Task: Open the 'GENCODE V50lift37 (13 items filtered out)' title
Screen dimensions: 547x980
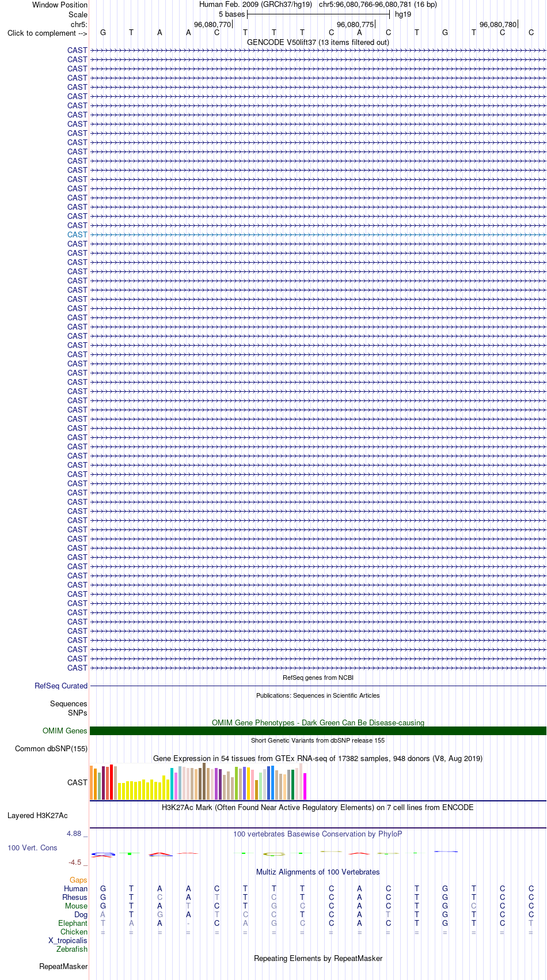Action: click(x=318, y=42)
